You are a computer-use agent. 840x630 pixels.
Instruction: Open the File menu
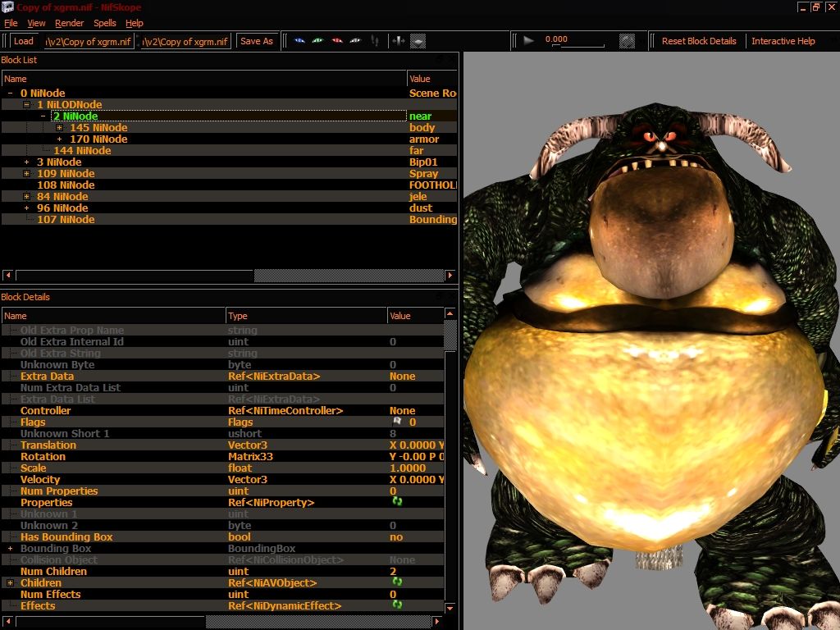[11, 23]
